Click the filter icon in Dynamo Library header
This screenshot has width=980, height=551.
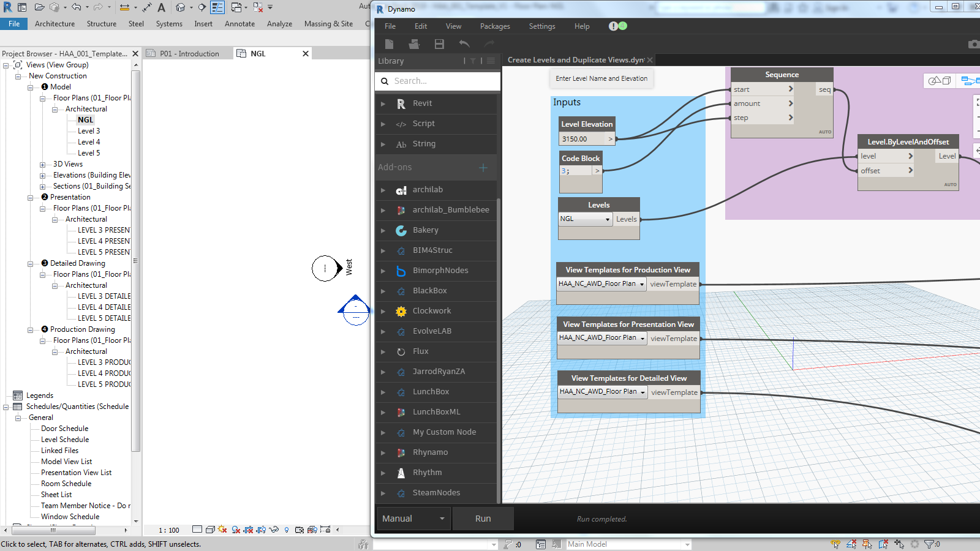tap(473, 61)
